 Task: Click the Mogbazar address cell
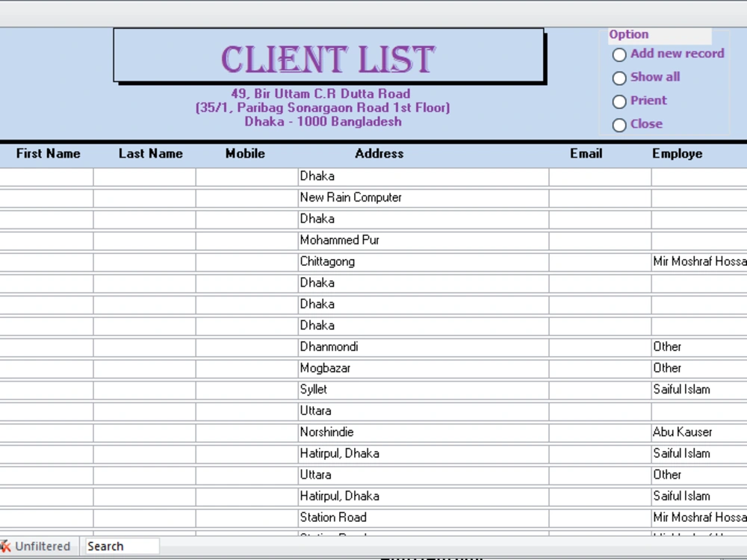coord(424,369)
